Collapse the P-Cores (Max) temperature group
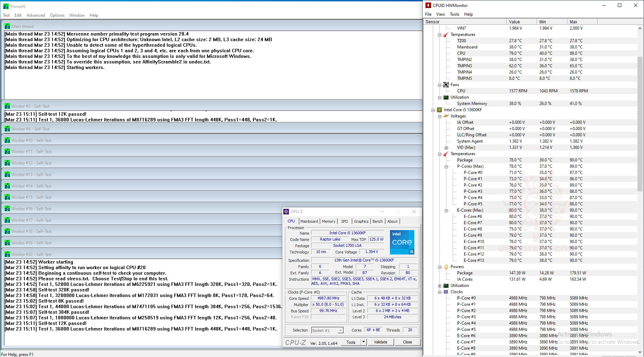 (446, 166)
